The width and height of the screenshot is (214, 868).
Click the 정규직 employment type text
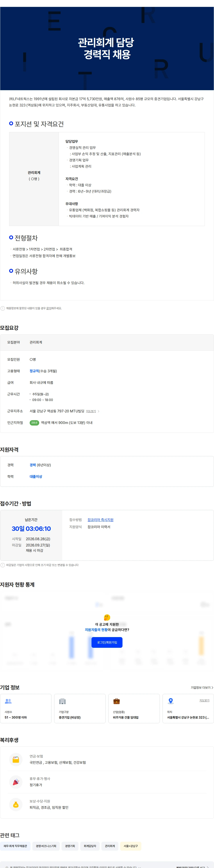[x=34, y=371]
